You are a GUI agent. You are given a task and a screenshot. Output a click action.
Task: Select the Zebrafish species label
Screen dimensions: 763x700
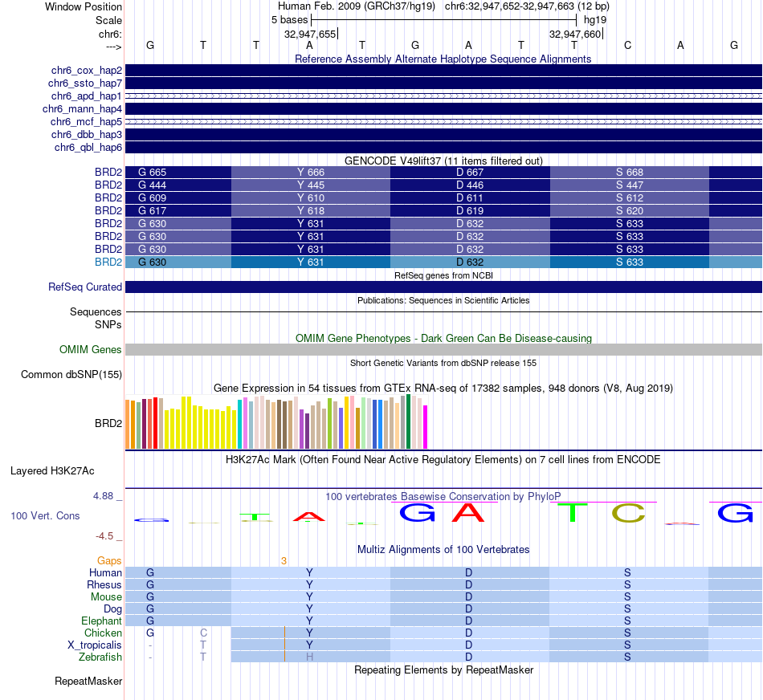(100, 657)
